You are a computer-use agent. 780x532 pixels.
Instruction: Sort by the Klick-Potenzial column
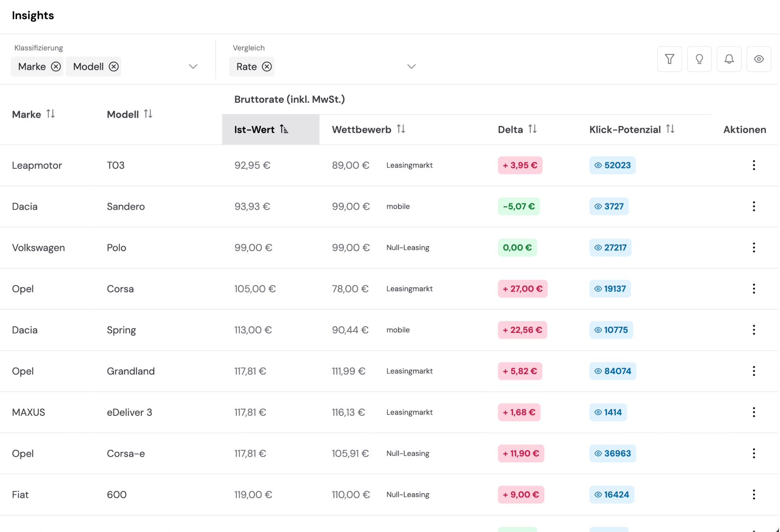click(x=670, y=129)
